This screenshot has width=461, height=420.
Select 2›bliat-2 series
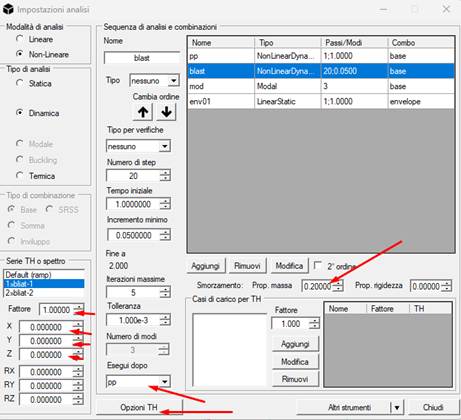(44, 293)
